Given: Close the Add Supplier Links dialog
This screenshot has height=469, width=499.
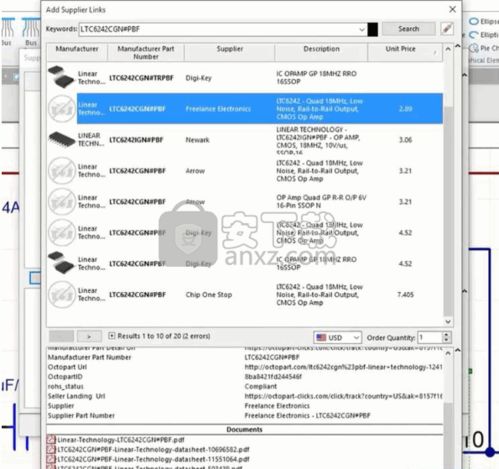Looking at the screenshot, I should click(x=452, y=9).
